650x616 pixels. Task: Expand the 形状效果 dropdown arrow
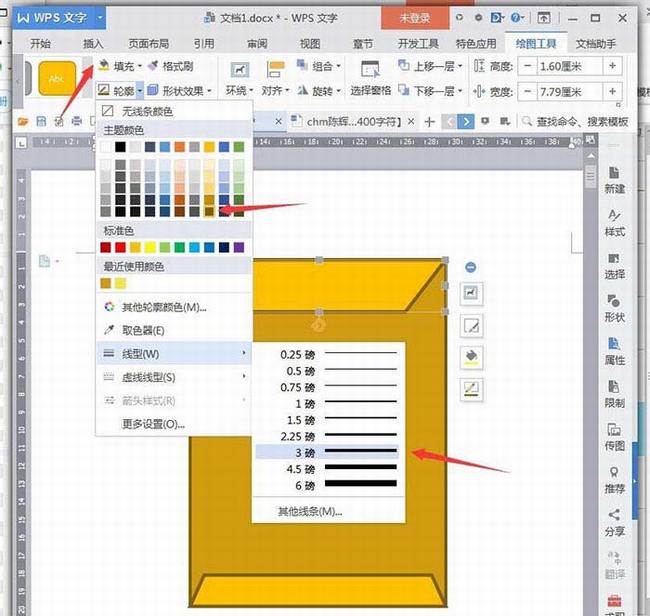(209, 90)
